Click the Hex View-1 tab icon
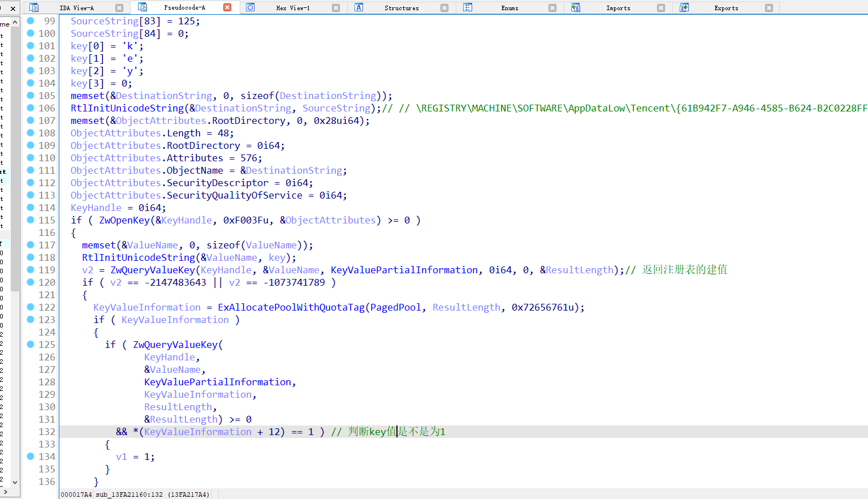 tap(251, 7)
